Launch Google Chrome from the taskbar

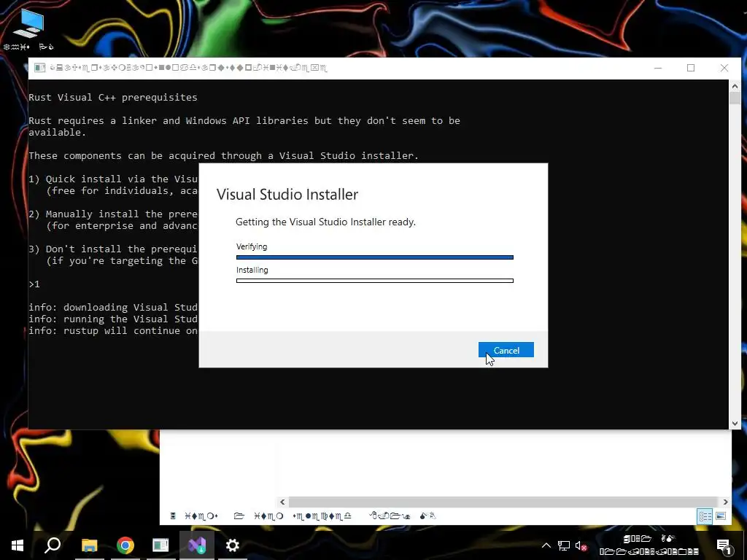click(125, 545)
